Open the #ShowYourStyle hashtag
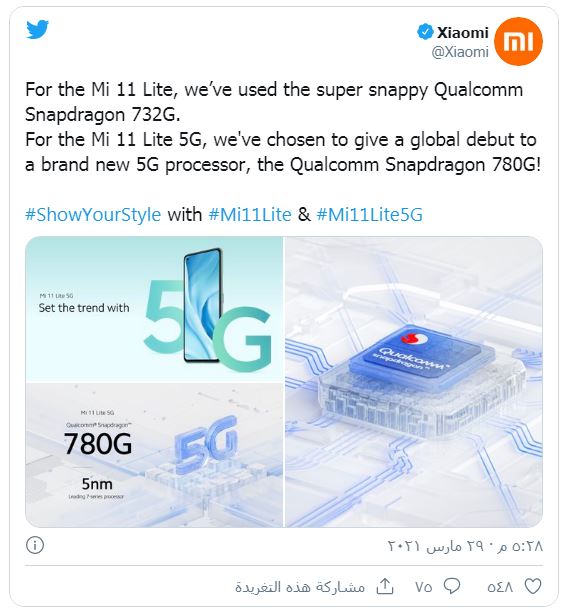 pyautogui.click(x=93, y=215)
